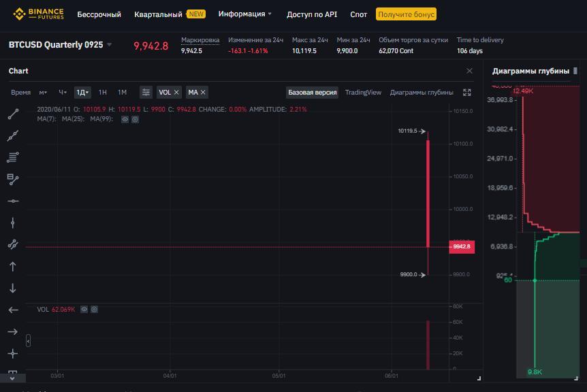Click the 9.8K bid depth label
The width and height of the screenshot is (587, 392).
[535, 372]
